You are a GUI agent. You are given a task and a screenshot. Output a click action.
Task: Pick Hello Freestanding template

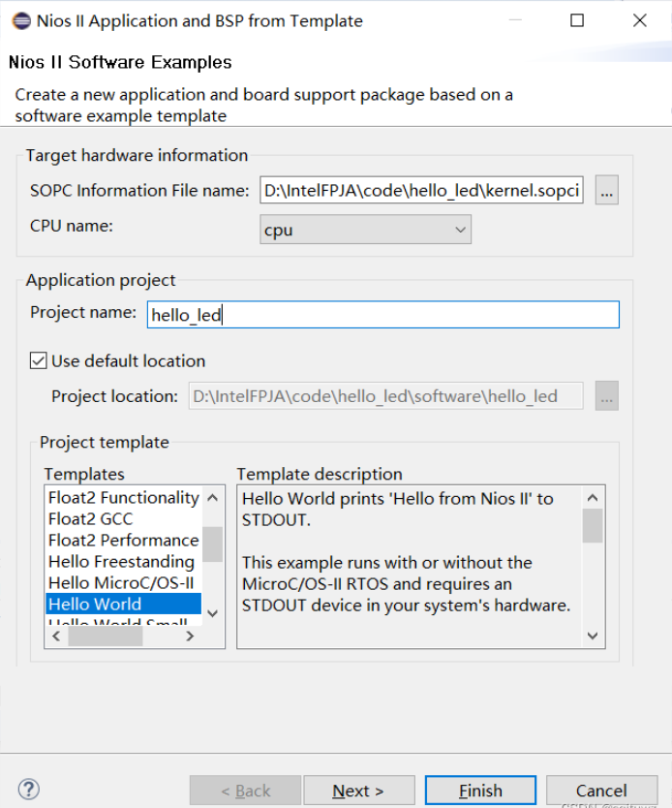click(121, 562)
